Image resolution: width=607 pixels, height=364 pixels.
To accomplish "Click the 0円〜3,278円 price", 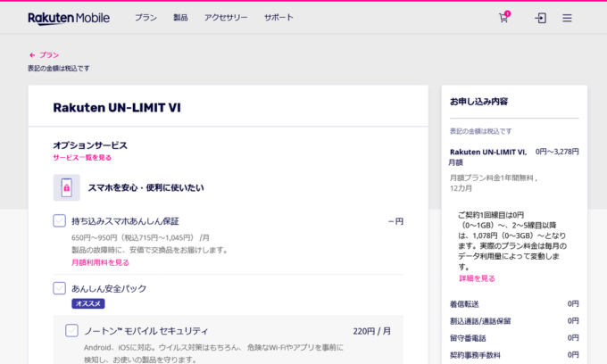I will [557, 152].
